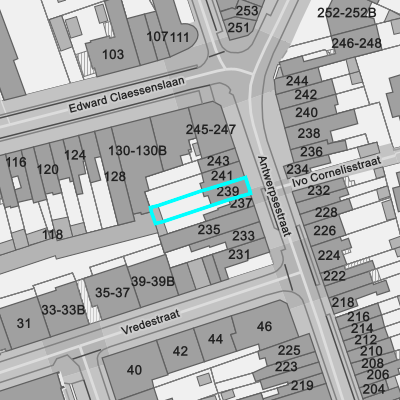Select the building numbered 107
This screenshot has width=400, height=400.
157,36
